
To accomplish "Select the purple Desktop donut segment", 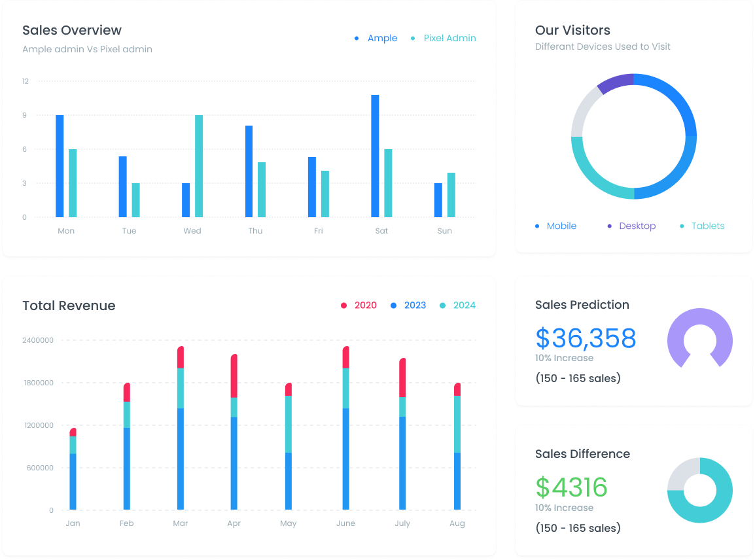I will 615,80.
